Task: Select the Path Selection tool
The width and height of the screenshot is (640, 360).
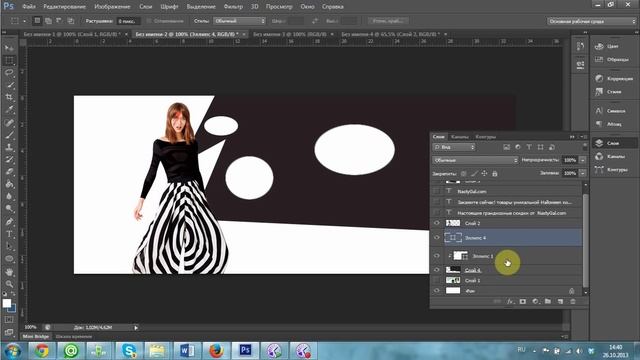Action: click(9, 246)
